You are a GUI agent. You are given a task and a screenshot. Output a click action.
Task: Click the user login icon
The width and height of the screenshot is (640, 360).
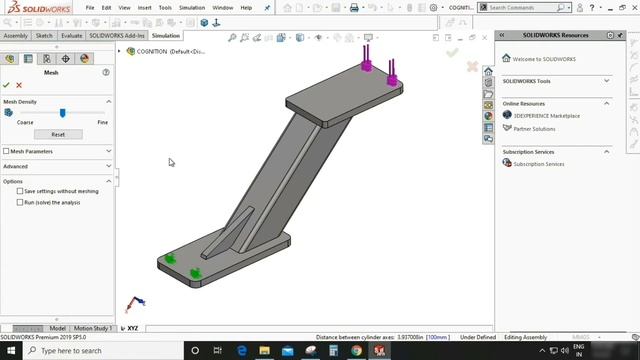click(580, 8)
